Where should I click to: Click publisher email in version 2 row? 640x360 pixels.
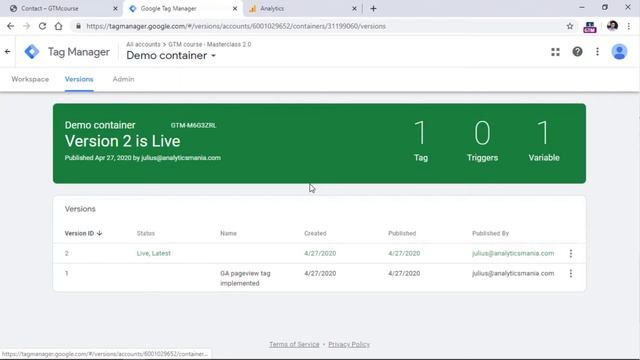tap(513, 253)
